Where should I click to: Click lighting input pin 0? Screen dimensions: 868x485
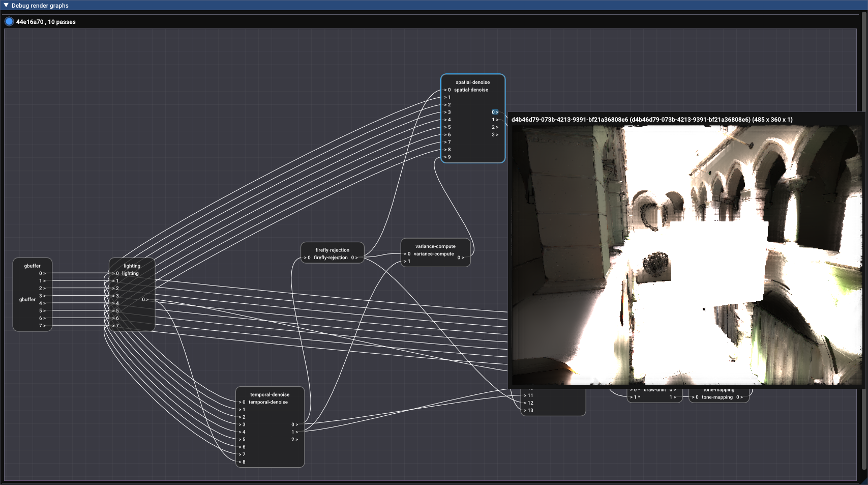pos(115,273)
